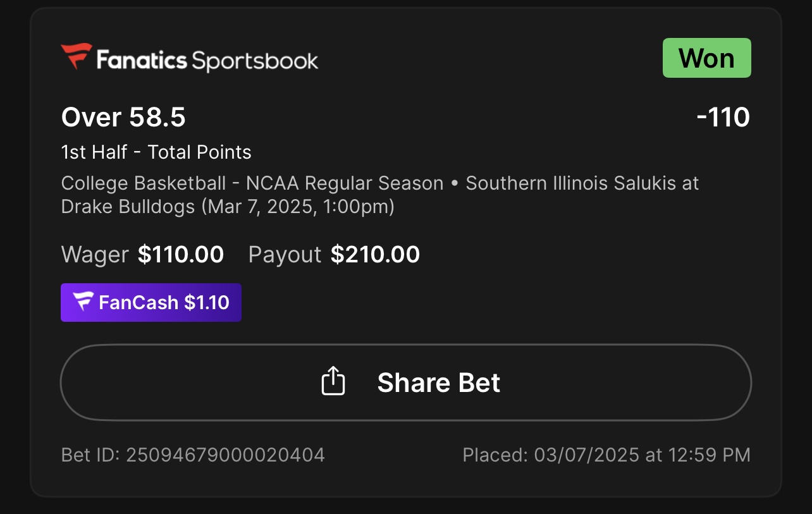Image resolution: width=812 pixels, height=514 pixels.
Task: Click the College Basketball league text
Action: pos(144,183)
